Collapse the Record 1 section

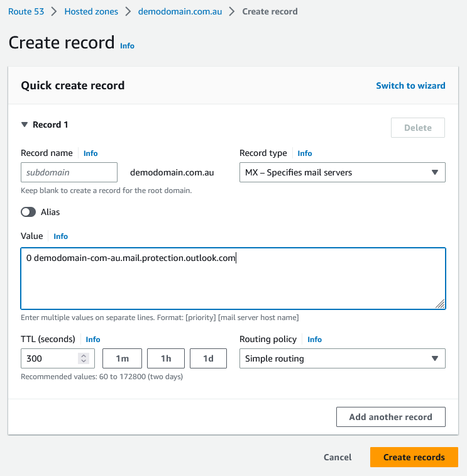(25, 125)
